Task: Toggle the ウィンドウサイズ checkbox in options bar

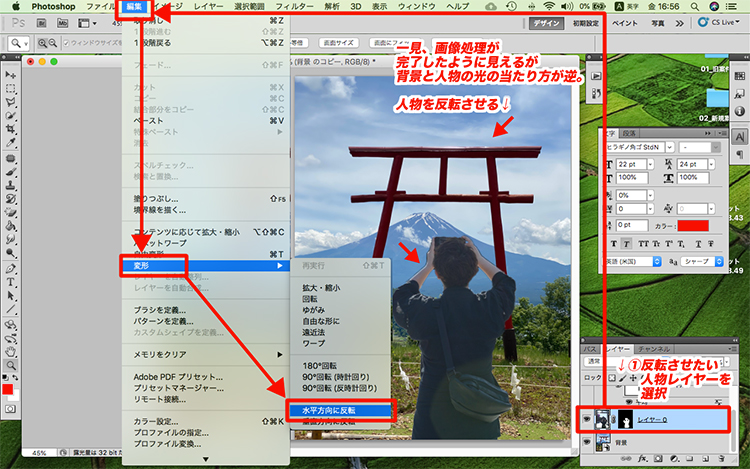Action: [x=66, y=43]
